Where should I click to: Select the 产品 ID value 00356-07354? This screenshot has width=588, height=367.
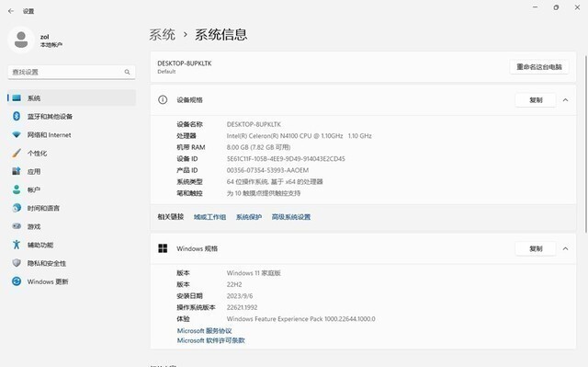tap(267, 170)
